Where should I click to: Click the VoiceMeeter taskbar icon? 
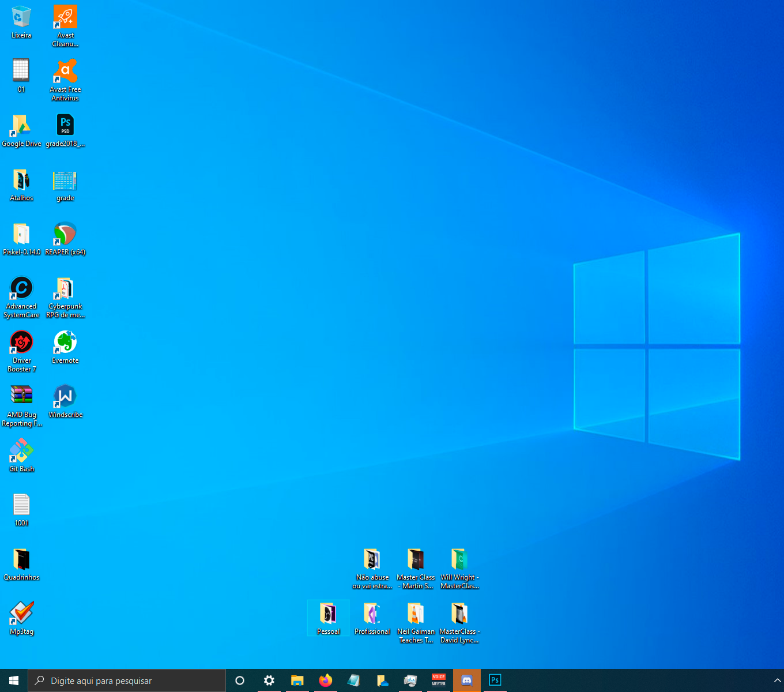pyautogui.click(x=439, y=680)
